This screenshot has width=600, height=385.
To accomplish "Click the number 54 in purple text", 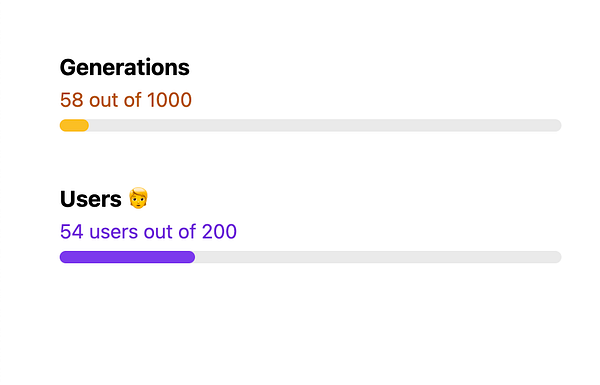I will (72, 232).
